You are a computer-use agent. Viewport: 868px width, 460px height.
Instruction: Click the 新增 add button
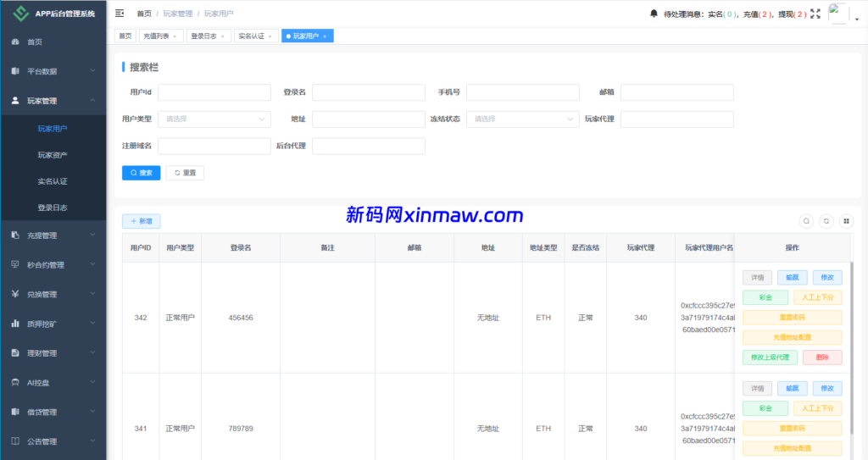[142, 221]
